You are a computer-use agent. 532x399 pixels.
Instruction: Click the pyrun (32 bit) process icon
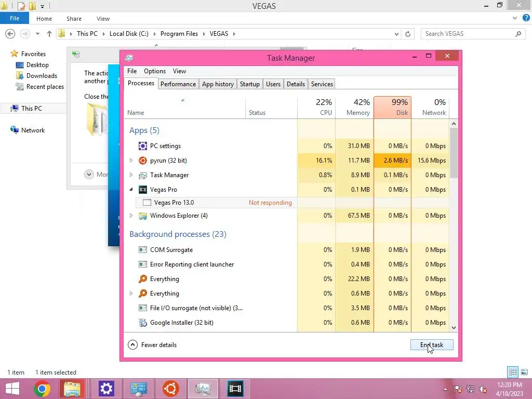coord(143,161)
